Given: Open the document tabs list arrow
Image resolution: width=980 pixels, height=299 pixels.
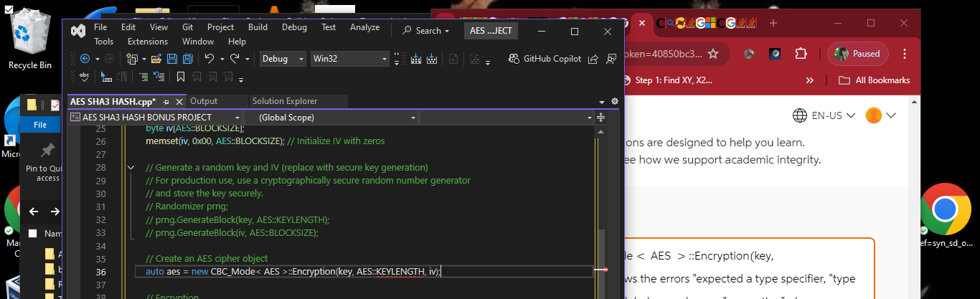Looking at the screenshot, I should point(602,102).
